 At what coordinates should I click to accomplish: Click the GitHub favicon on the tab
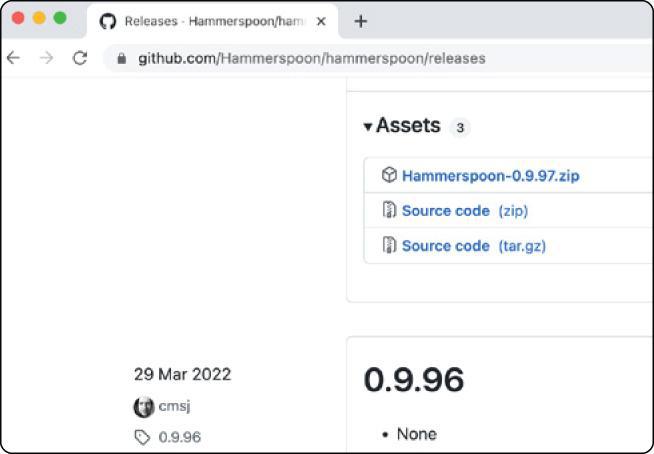click(108, 21)
